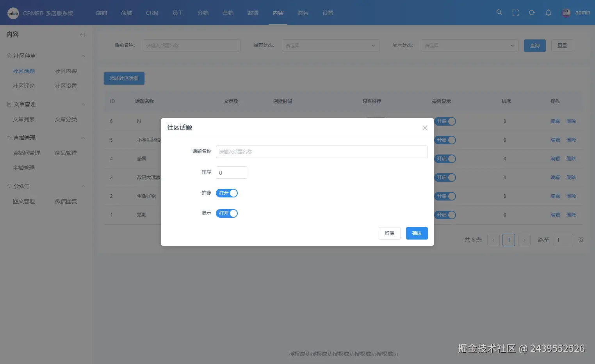595x364 pixels.
Task: Open 主播管理 in sidebar
Action: pyautogui.click(x=24, y=168)
